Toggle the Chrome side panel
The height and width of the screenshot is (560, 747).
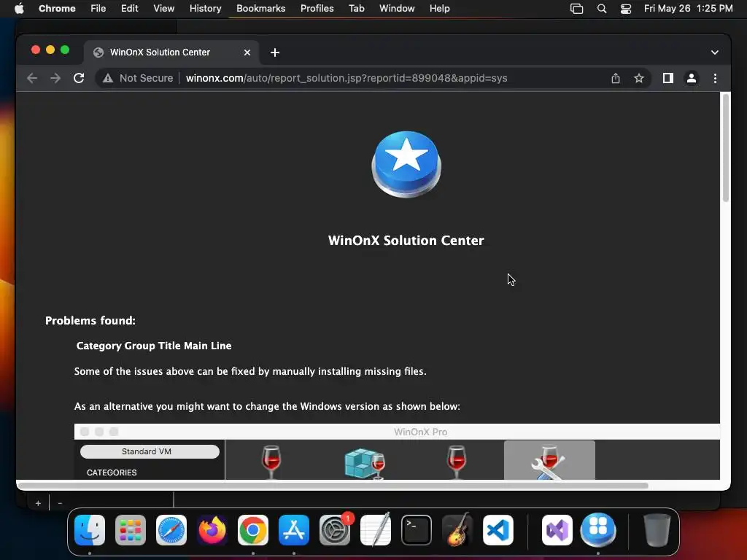[x=668, y=78]
